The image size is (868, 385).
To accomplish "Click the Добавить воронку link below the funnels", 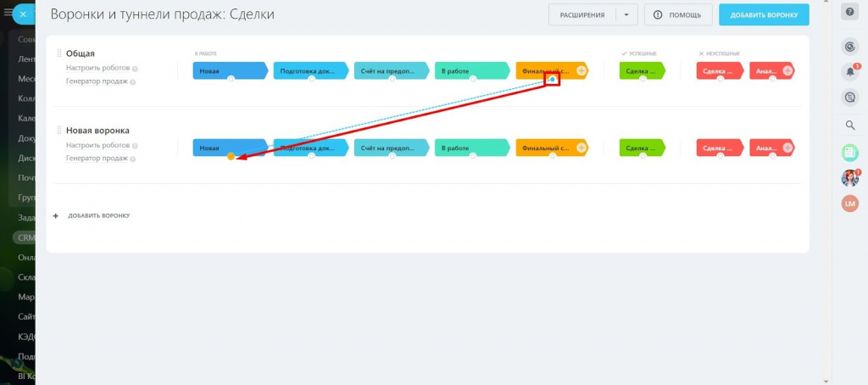I will click(98, 216).
